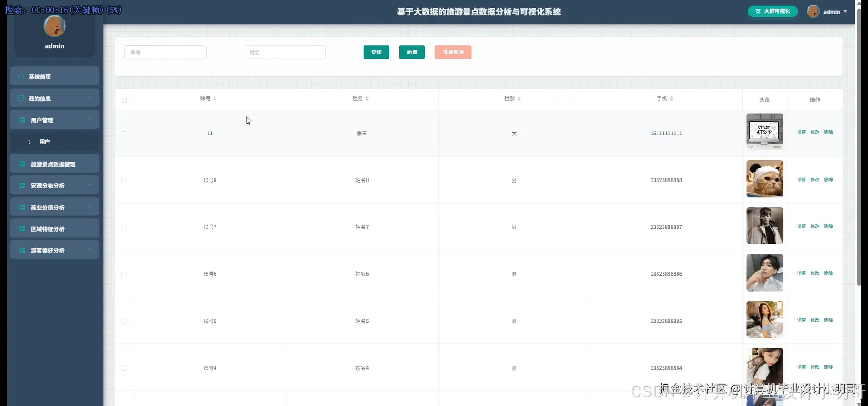Open the admin account dropdown arrow
This screenshot has height=406, width=868.
845,11
